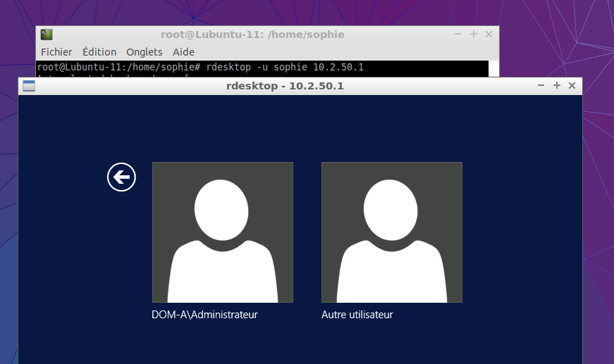Click the Autre utilisateur text label
The image size is (614, 364).
357,315
